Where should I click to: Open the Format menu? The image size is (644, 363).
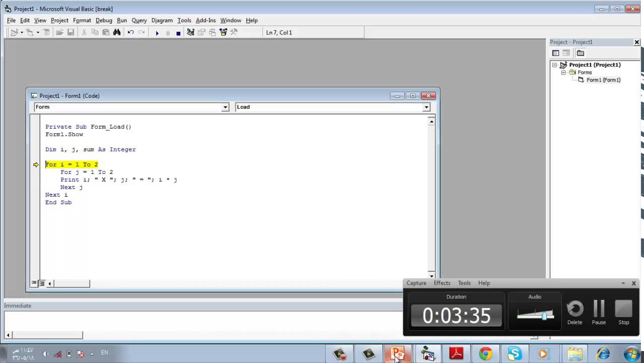pos(82,20)
